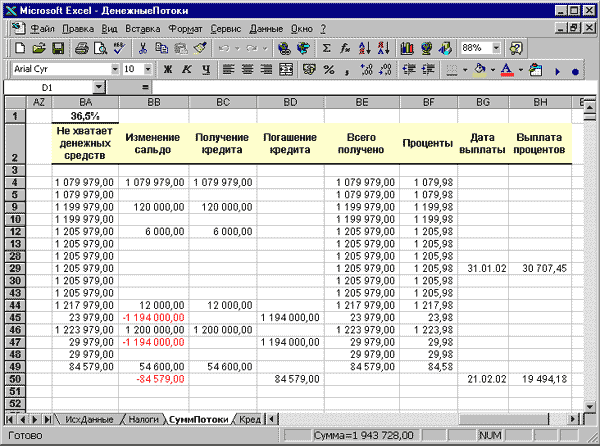Viewport: 600px width, 448px height.
Task: Open the Redo history dropdown arrow
Action: click(265, 49)
